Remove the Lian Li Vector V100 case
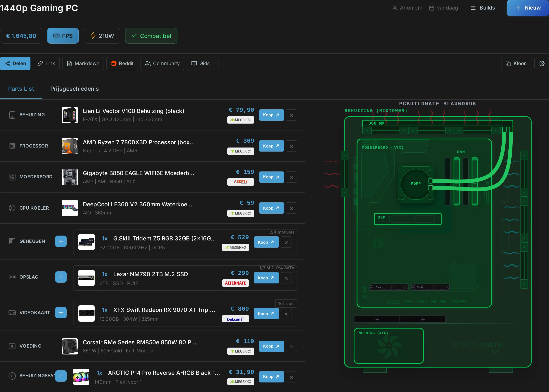Screen dimensions: 549x392 [291, 115]
